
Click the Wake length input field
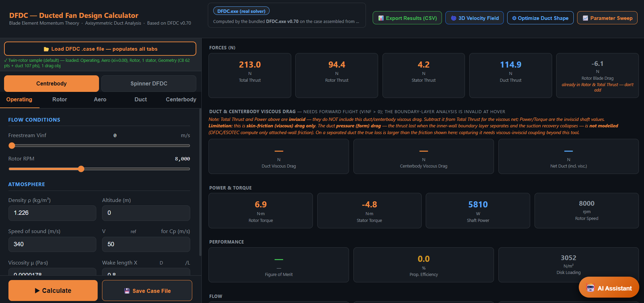click(146, 272)
